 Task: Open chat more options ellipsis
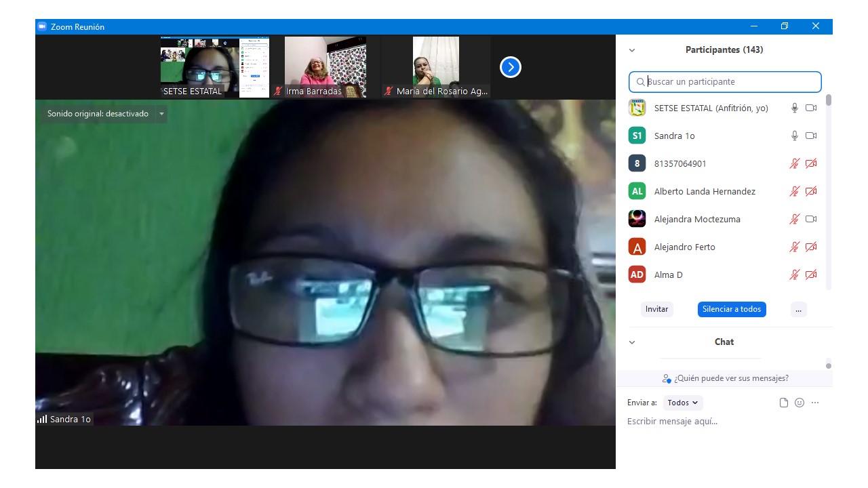[x=815, y=403]
